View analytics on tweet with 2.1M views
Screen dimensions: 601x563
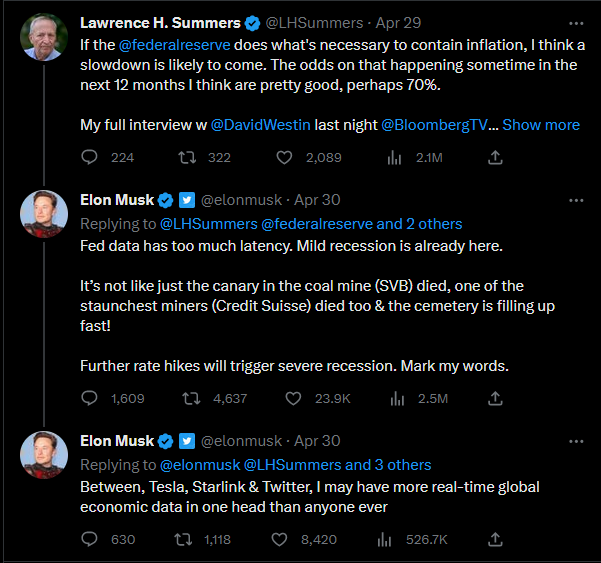pos(393,157)
